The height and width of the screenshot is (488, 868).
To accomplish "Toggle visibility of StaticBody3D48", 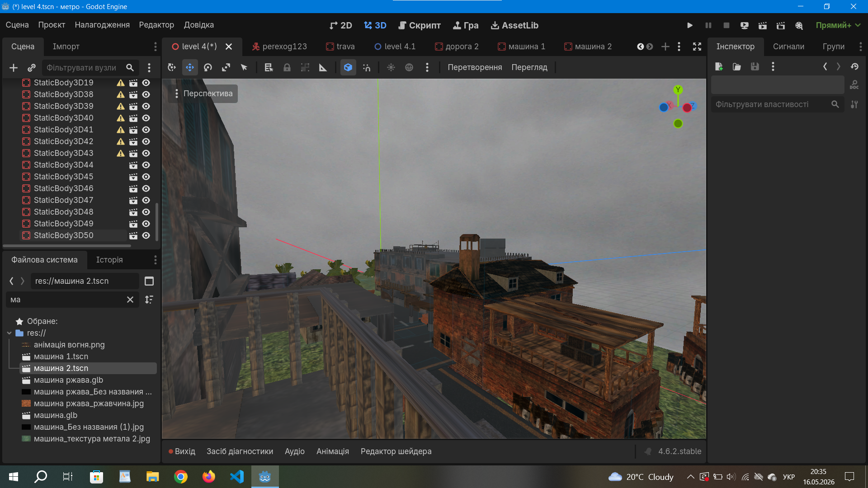I will [x=146, y=212].
